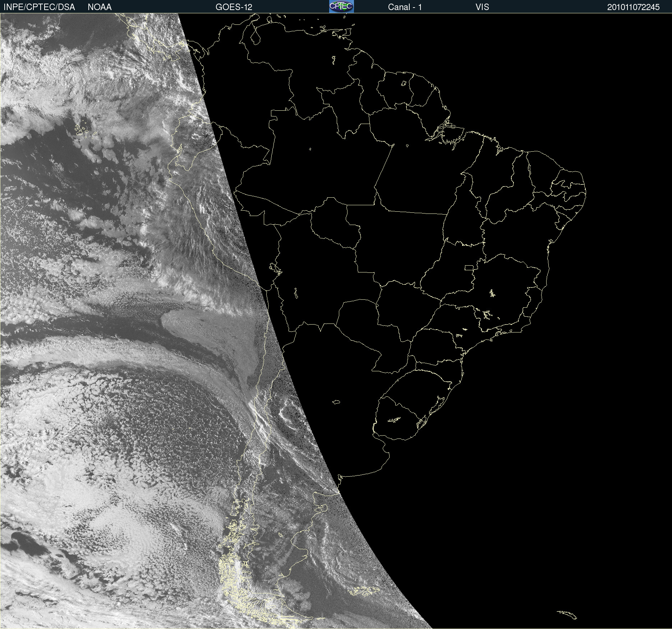
Task: Click the CPTEC logo in the header
Action: (x=341, y=6)
